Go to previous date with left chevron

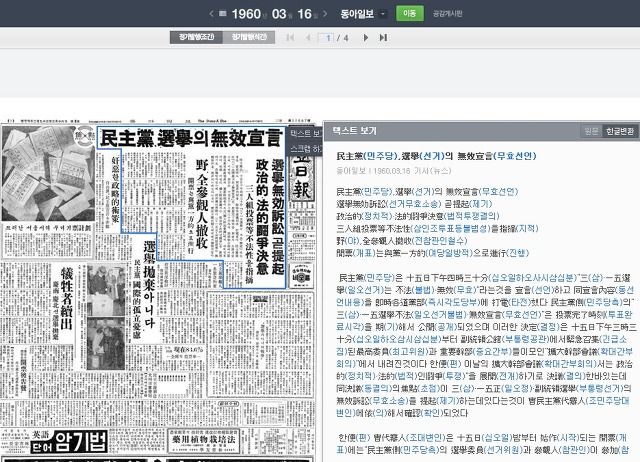click(x=211, y=13)
